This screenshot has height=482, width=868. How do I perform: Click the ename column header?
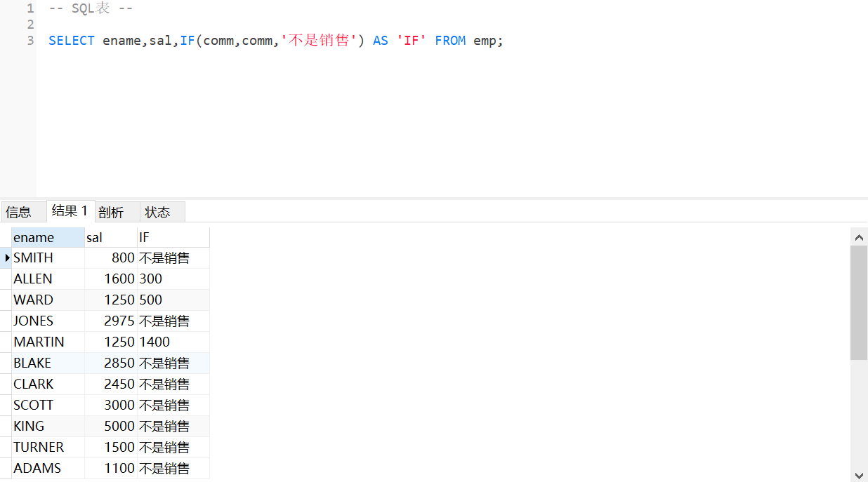[x=48, y=237]
